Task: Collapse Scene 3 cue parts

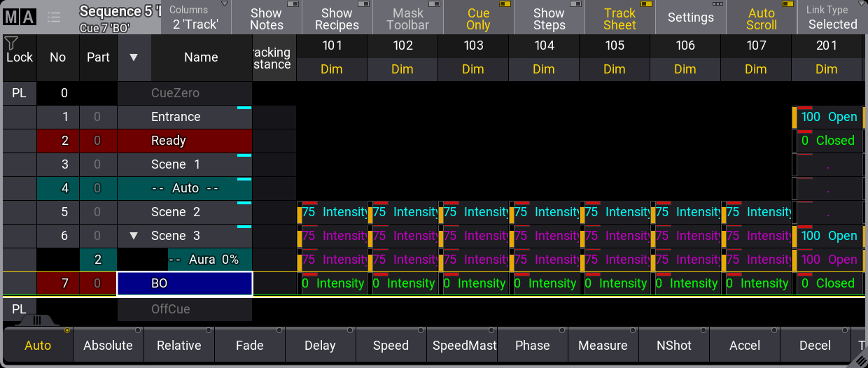Action: click(134, 236)
